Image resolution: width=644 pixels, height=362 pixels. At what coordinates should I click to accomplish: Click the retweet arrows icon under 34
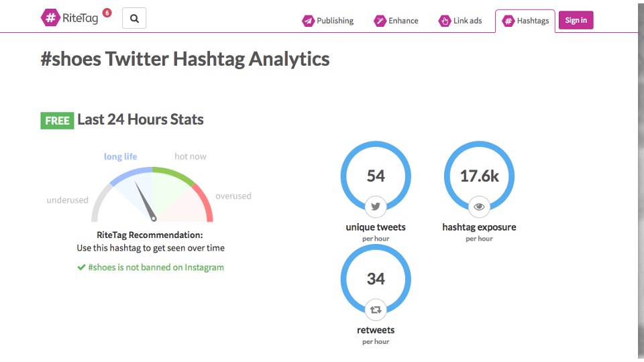[376, 309]
